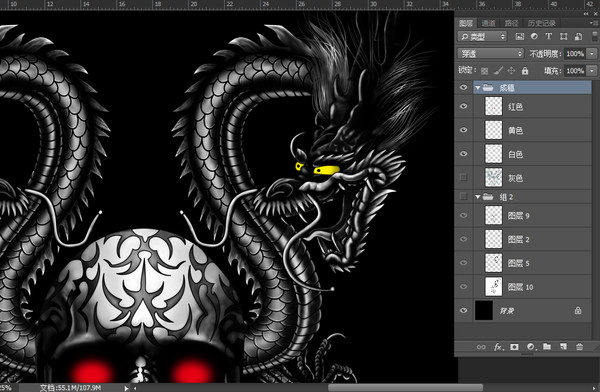Open the fx layer style menu

pyautogui.click(x=498, y=347)
